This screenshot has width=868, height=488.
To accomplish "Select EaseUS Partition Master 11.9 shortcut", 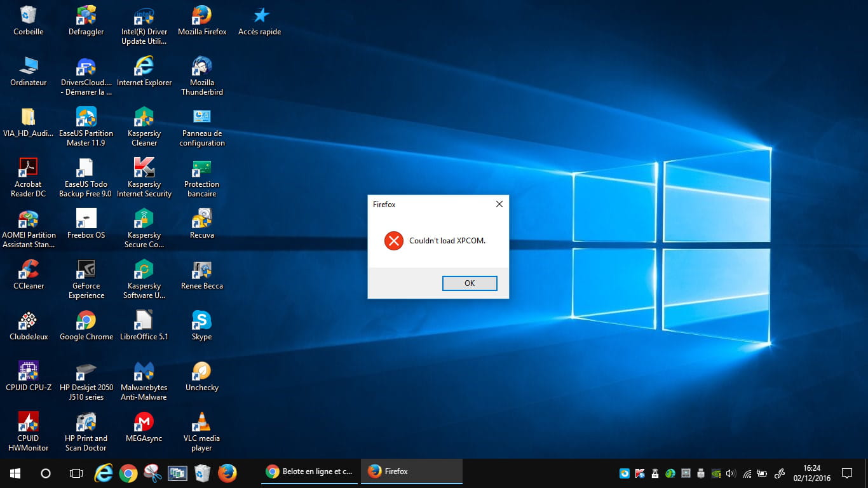I will [86, 128].
